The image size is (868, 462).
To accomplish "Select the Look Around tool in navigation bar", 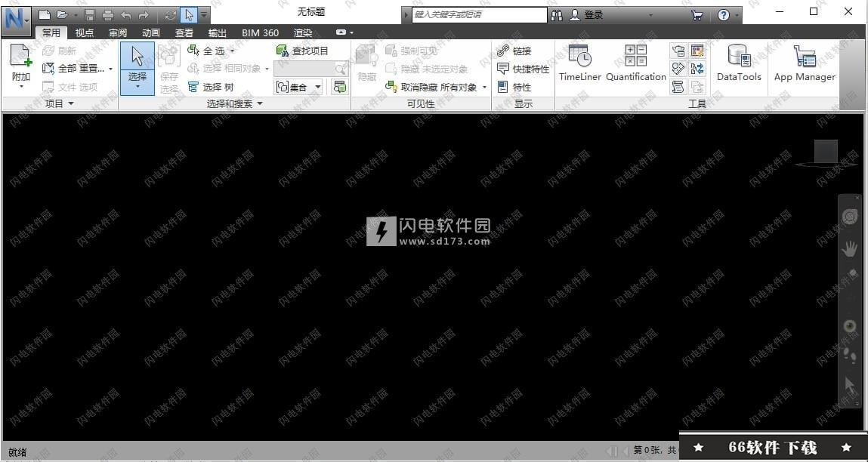I will pos(850,326).
